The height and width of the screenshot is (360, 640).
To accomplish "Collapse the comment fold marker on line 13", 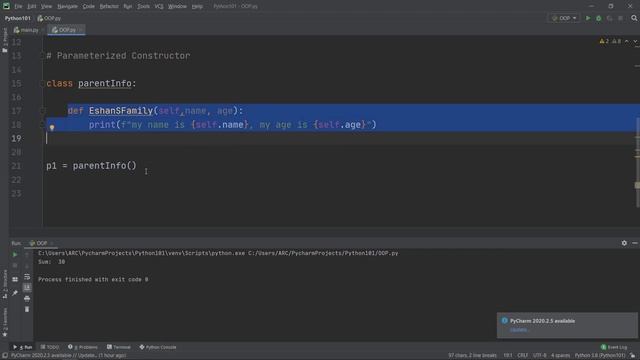I will coord(42,56).
